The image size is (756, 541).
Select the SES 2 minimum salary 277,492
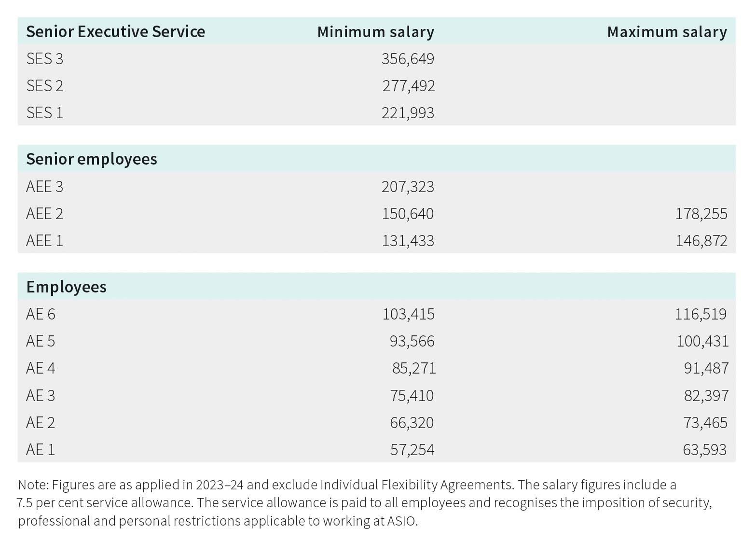coord(409,86)
